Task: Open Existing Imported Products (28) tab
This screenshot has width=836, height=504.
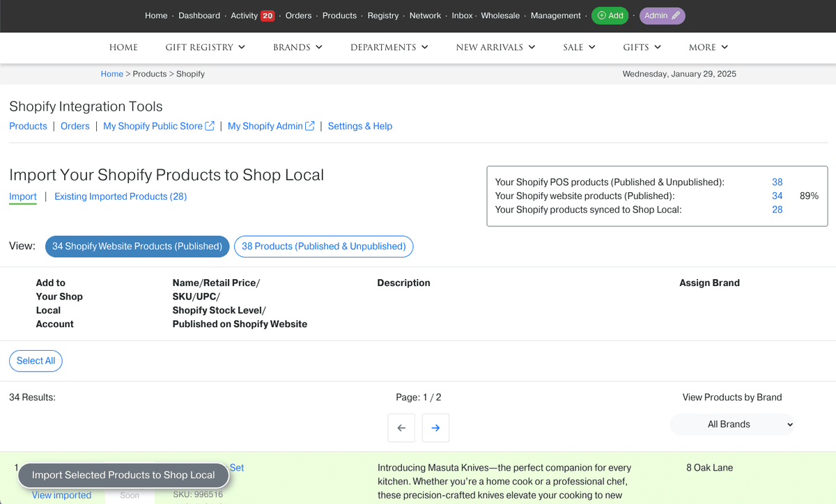Action: (121, 196)
